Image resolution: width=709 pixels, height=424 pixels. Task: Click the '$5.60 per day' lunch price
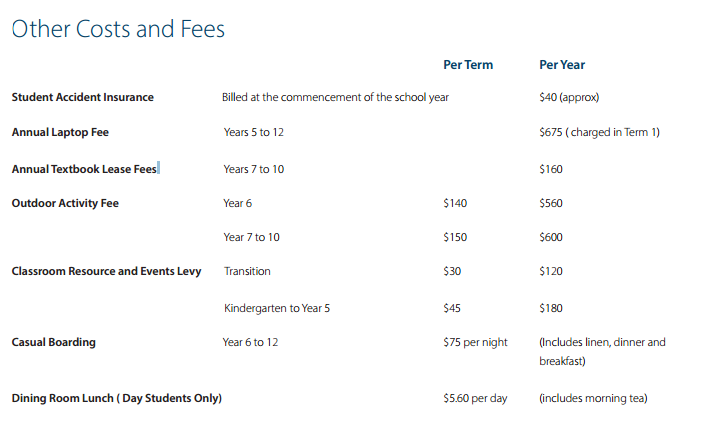tap(475, 398)
